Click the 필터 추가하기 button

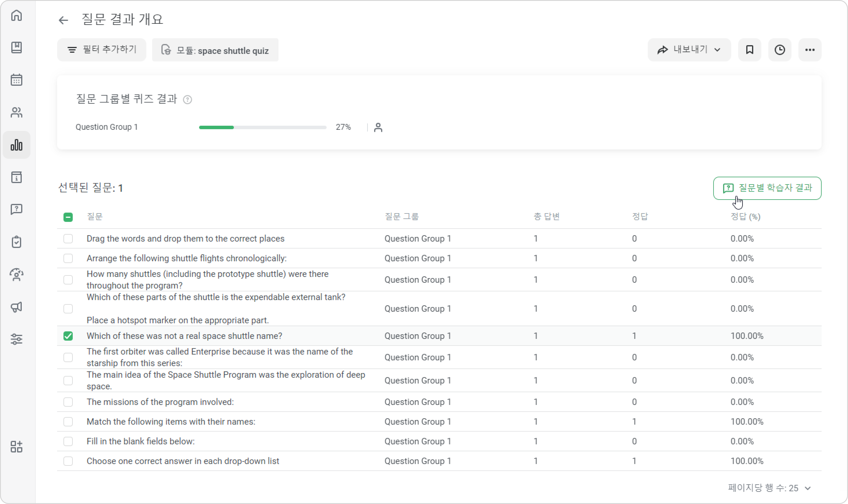102,50
